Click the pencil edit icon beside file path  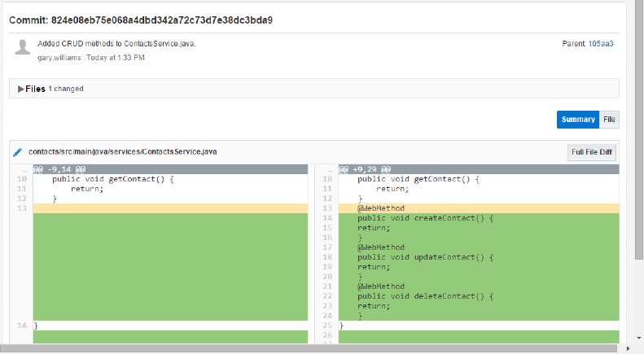(18, 152)
